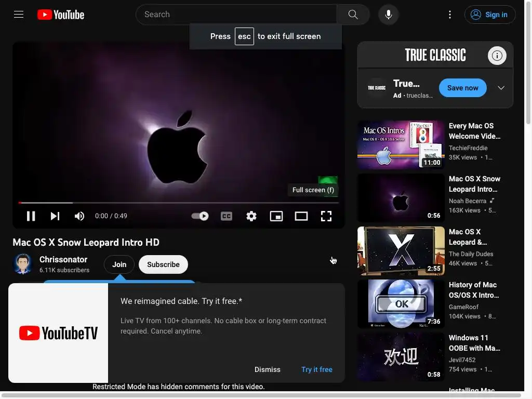Toggle closed captions (CC)
Viewport: 532px width, 399px height.
pos(227,216)
